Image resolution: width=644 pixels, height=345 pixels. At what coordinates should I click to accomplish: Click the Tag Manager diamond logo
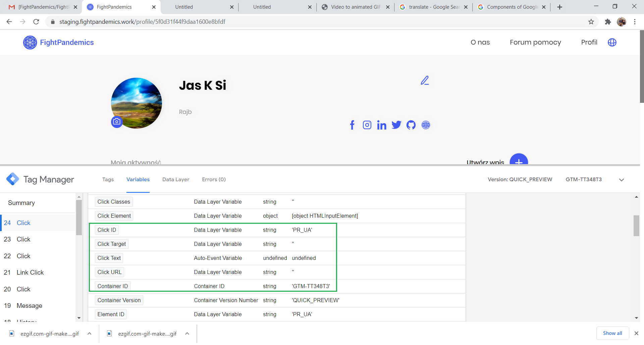coord(13,179)
